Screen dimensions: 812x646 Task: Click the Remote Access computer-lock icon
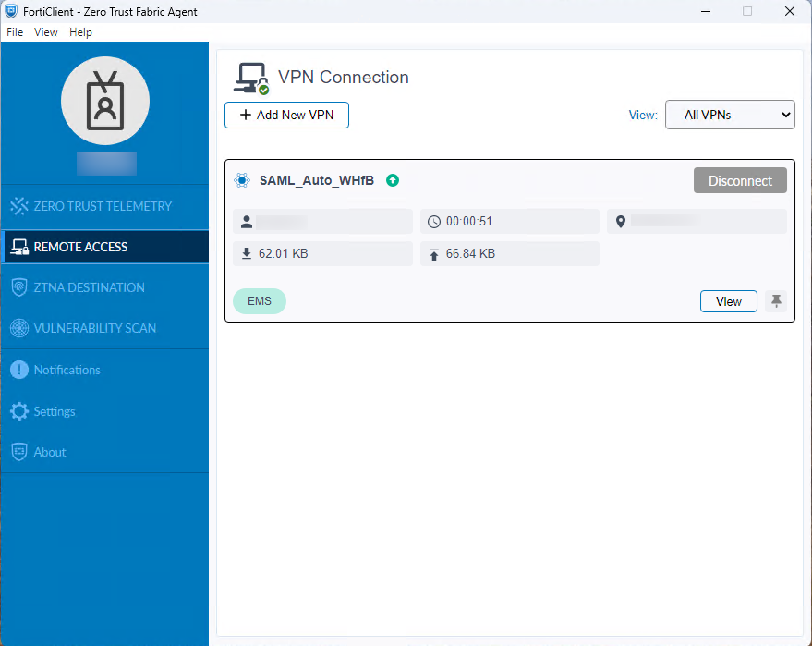(19, 247)
